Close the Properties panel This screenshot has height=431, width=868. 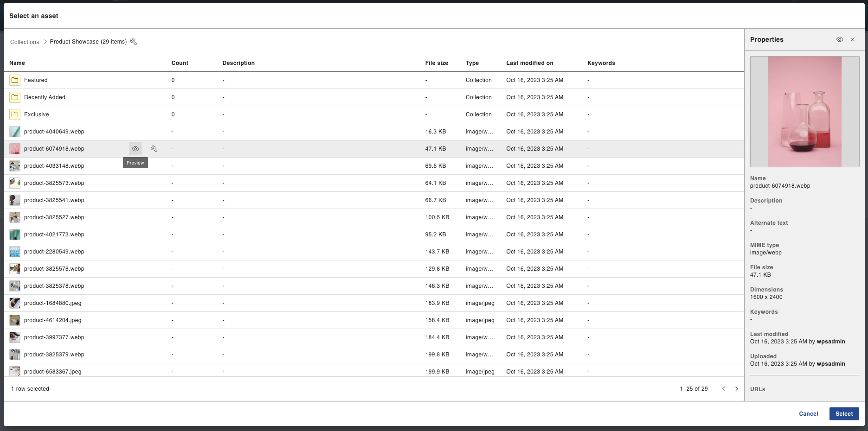pyautogui.click(x=853, y=40)
